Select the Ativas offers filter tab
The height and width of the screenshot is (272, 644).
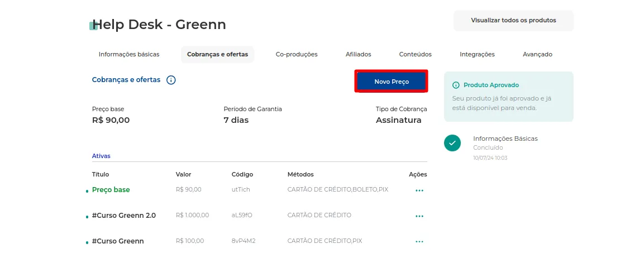tap(101, 156)
